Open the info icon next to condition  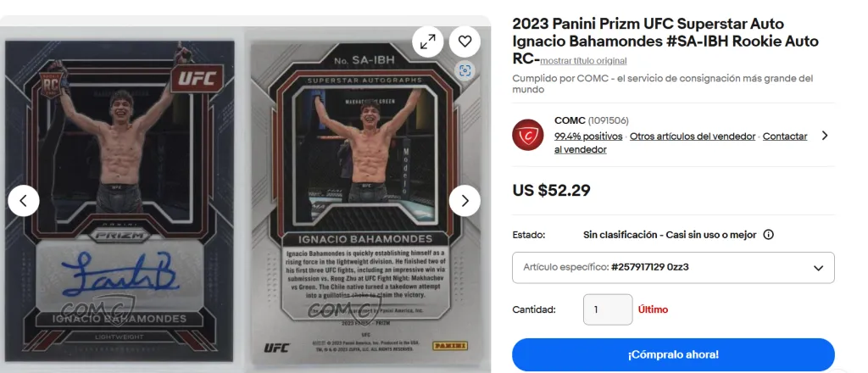[768, 235]
